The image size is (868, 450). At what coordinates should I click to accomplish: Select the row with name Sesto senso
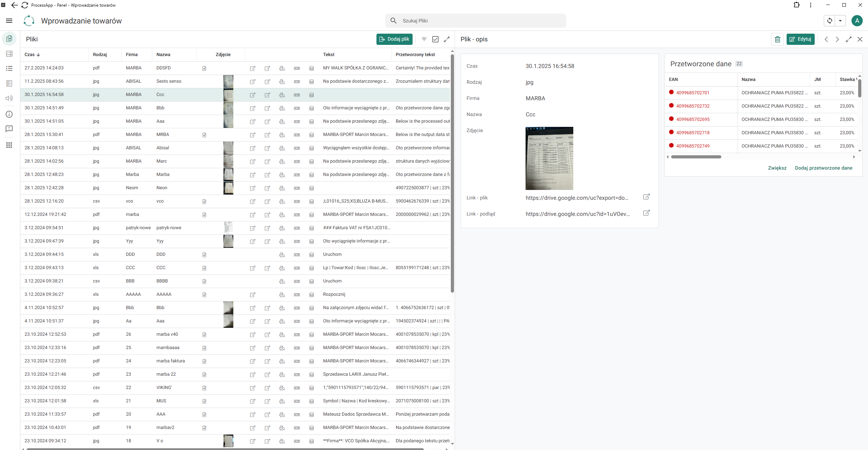pyautogui.click(x=235, y=81)
